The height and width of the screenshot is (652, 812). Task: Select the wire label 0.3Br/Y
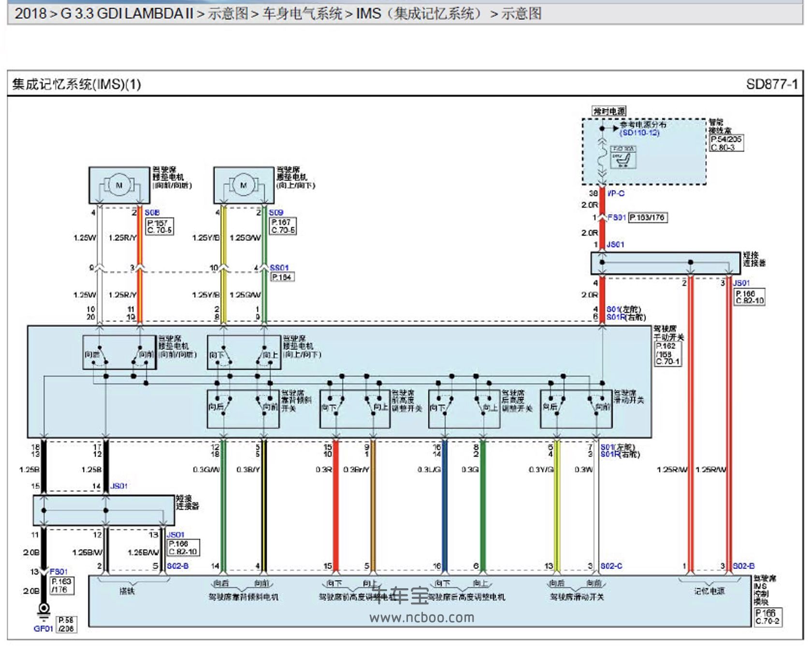(356, 469)
